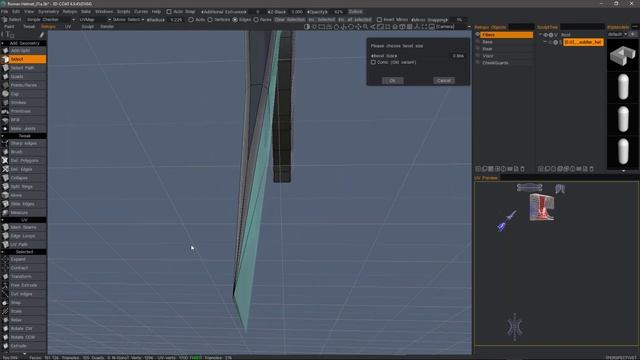This screenshot has height=360, width=640.
Task: Pick the Del. Edges tool
Action: [24, 169]
